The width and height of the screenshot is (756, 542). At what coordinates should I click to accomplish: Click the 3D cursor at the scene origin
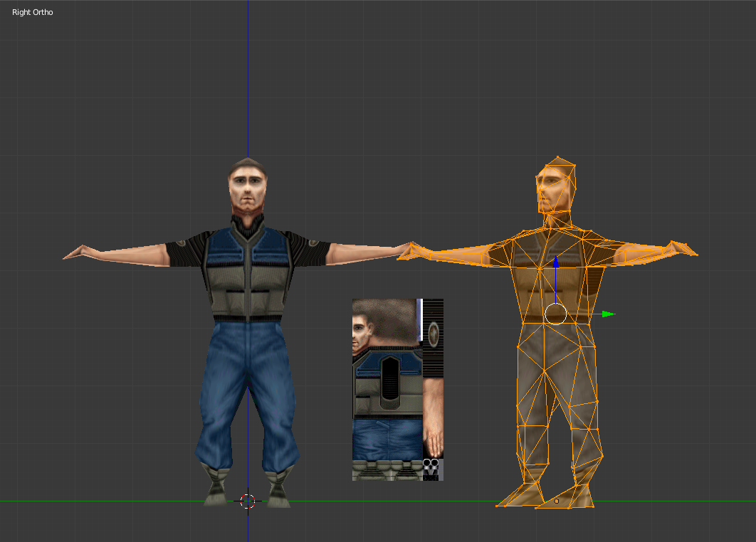click(248, 501)
